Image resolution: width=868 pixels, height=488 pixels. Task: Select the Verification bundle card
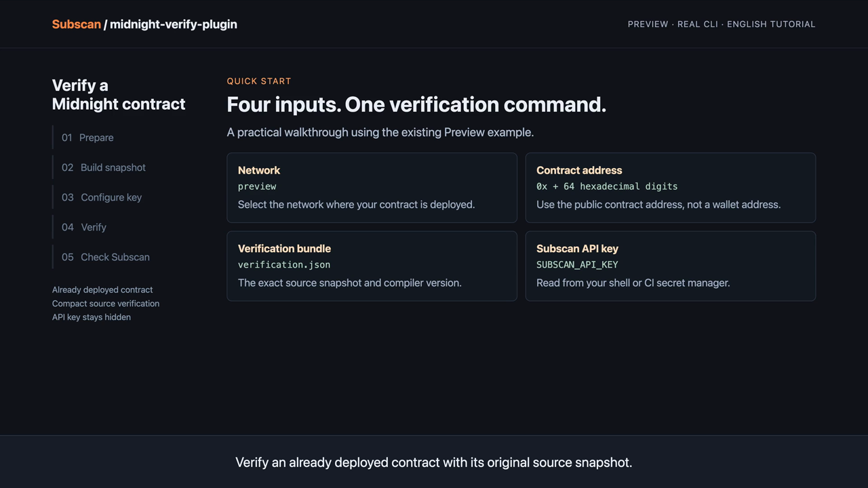click(372, 266)
